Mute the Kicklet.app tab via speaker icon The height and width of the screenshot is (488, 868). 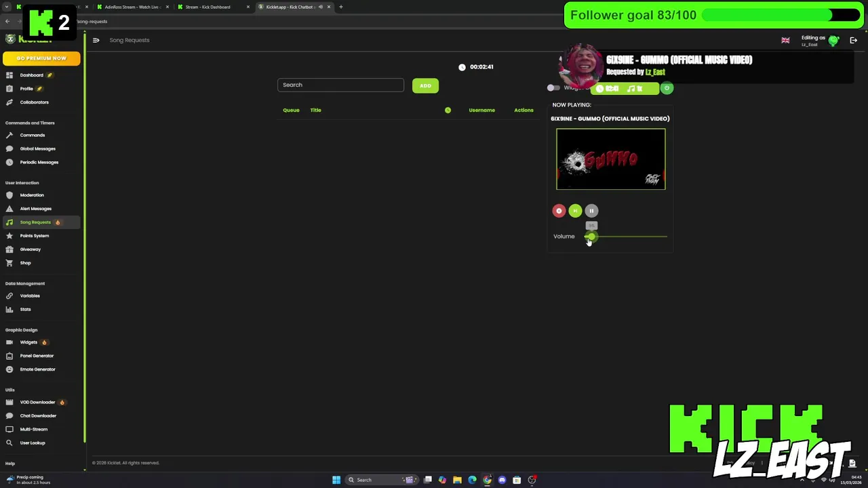coord(321,7)
